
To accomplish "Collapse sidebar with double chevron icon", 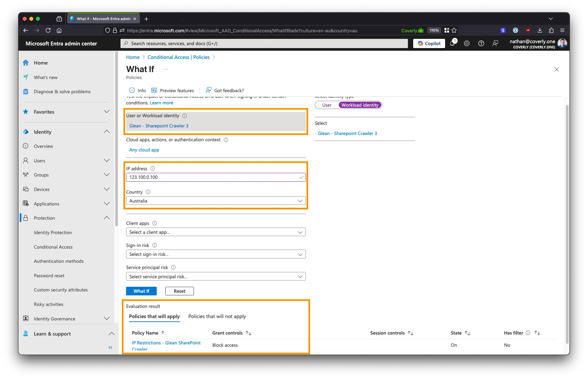I will pos(110,347).
